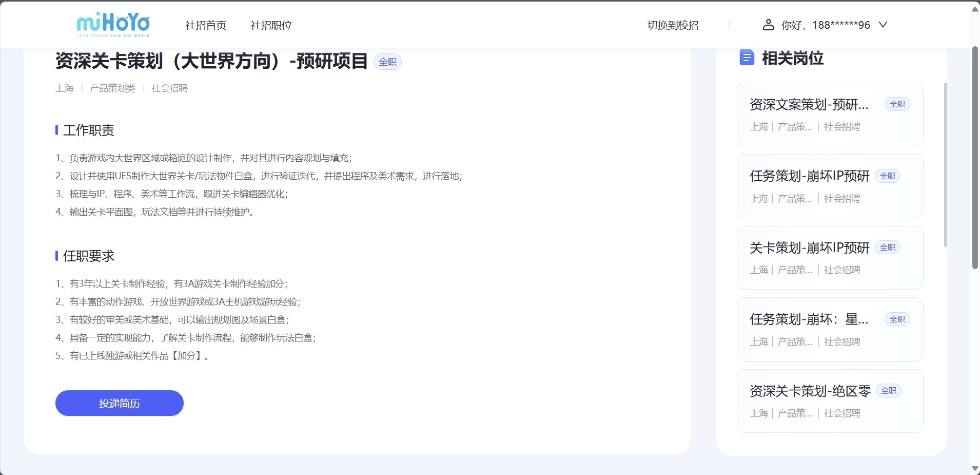Click the page scrollbar up arrow
Screen dimensions: 980x475
975,8
